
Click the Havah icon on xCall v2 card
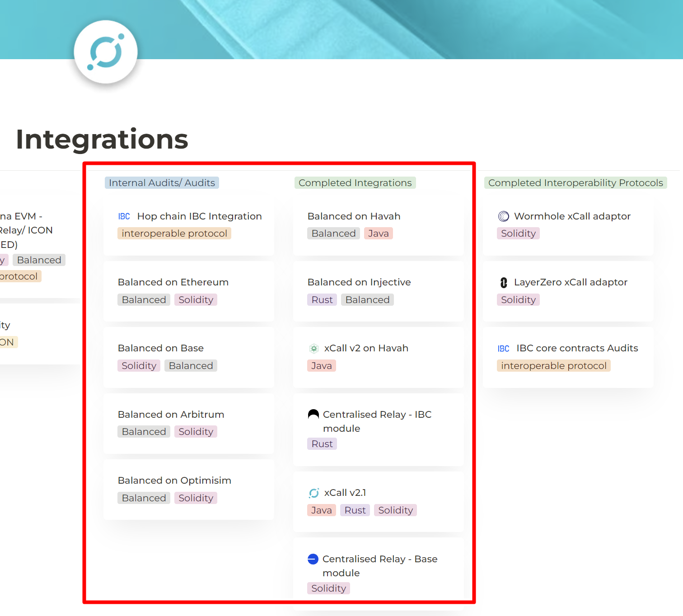tap(314, 348)
